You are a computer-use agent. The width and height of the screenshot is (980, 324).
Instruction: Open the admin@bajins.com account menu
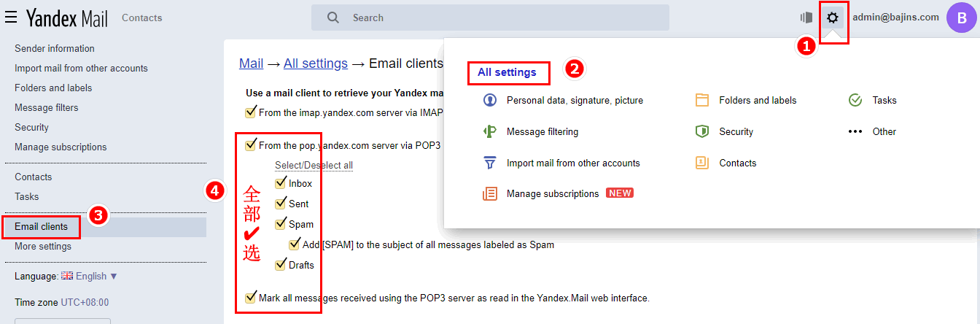pyautogui.click(x=895, y=18)
